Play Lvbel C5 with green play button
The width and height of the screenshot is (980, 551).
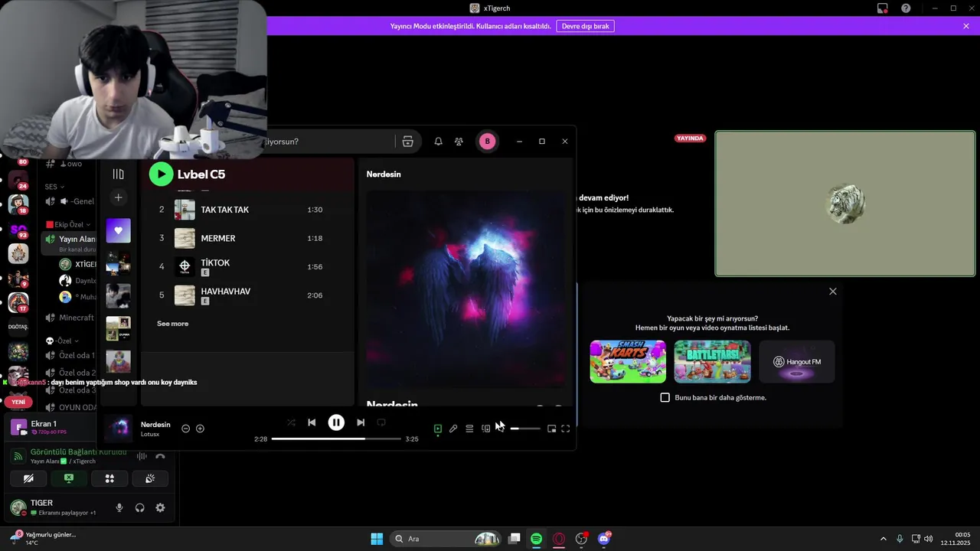[x=161, y=174]
